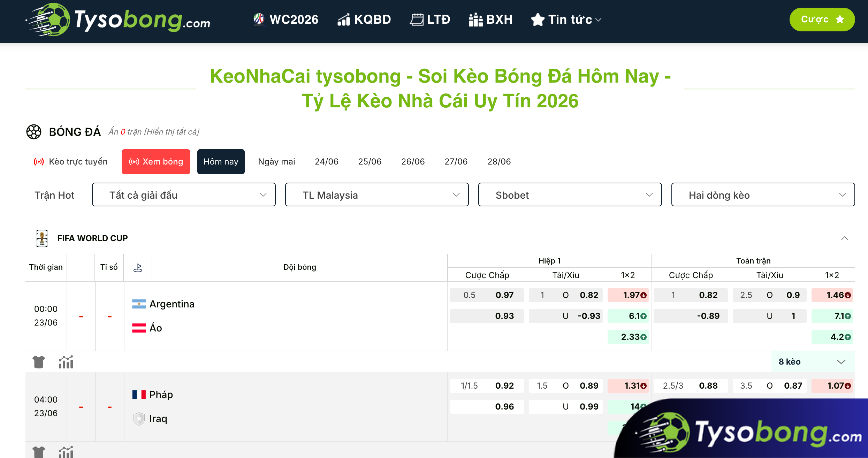Image resolution: width=868 pixels, height=458 pixels.
Task: Select the 28/06 date tab
Action: point(499,161)
